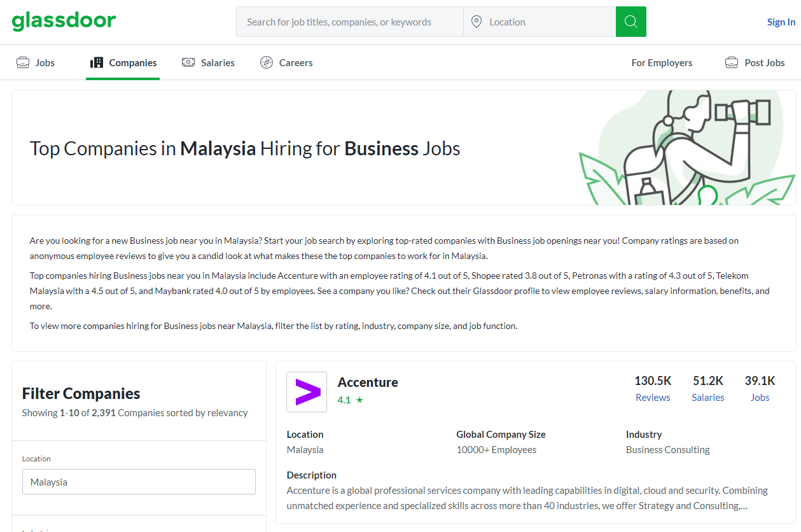Viewport: 801px width, 532px height.
Task: Click the Location search field
Action: [x=547, y=22]
